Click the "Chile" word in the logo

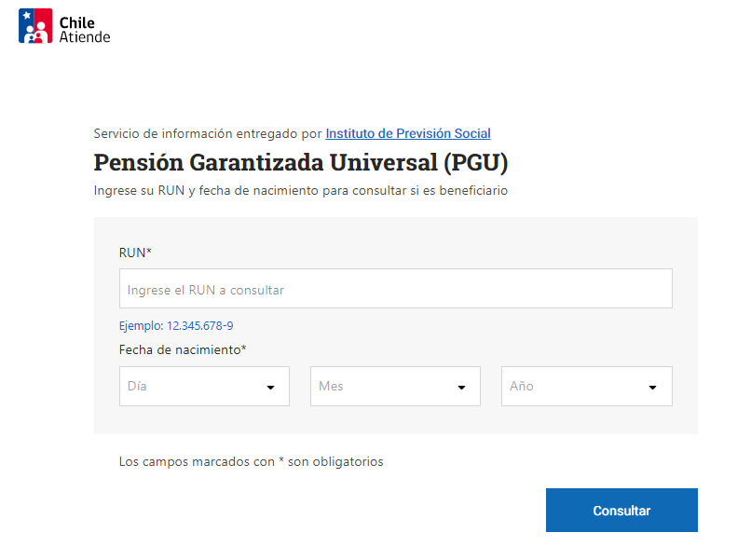coord(76,20)
